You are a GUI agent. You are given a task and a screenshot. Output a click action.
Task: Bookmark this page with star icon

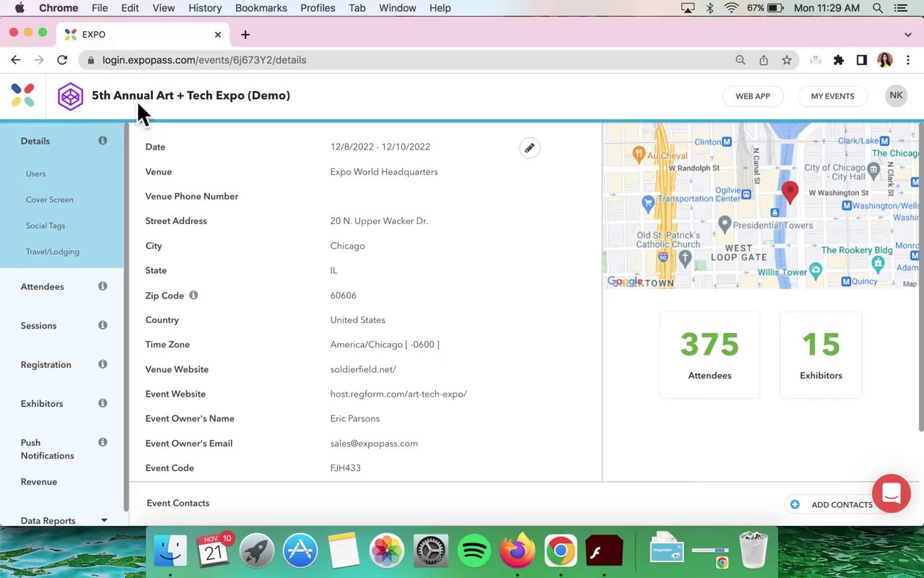tap(787, 60)
